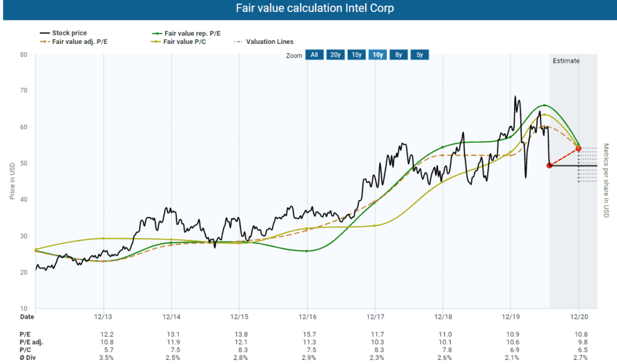Choose the 15y zoom button

[x=357, y=55]
